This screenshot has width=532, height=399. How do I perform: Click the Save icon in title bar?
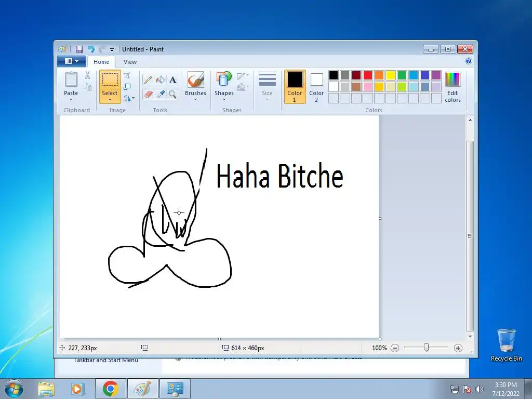tap(79, 49)
